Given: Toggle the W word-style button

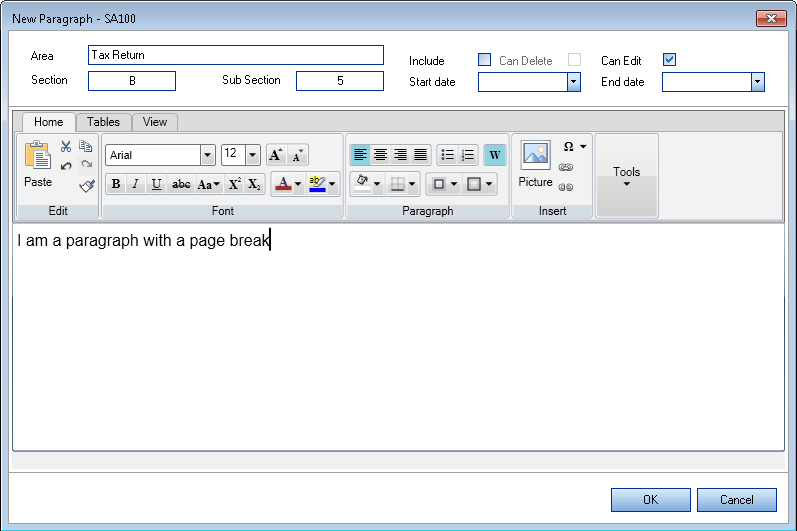Looking at the screenshot, I should [495, 155].
